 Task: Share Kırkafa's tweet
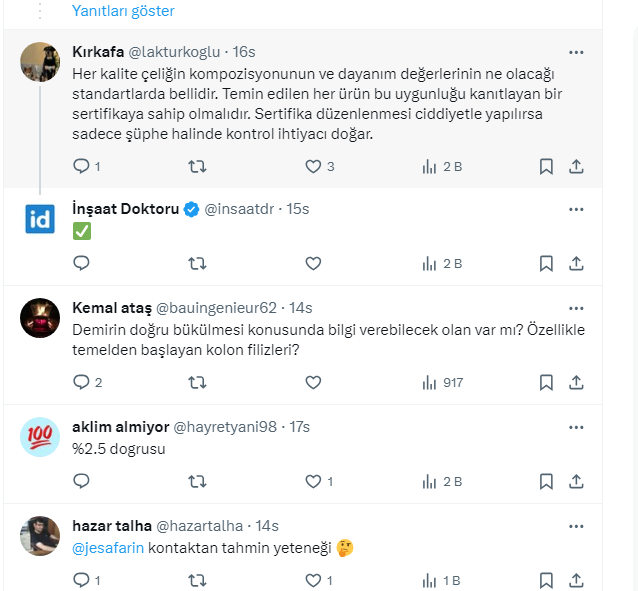[576, 166]
